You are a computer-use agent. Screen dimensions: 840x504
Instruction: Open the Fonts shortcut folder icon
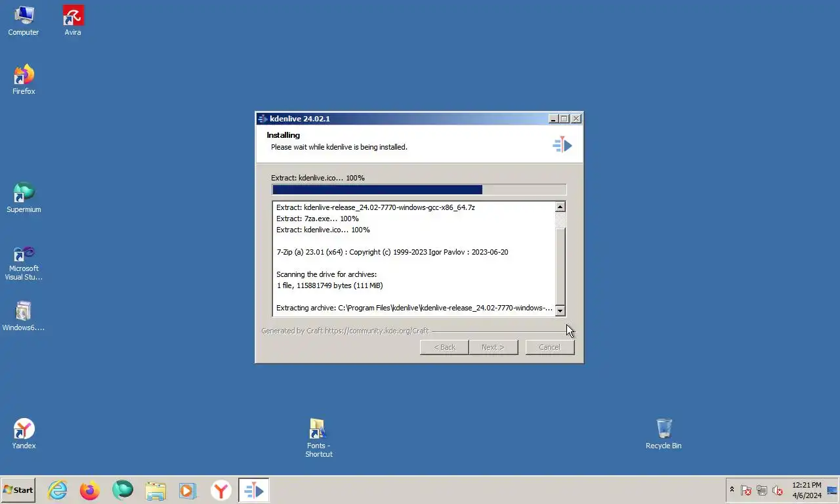(x=318, y=438)
